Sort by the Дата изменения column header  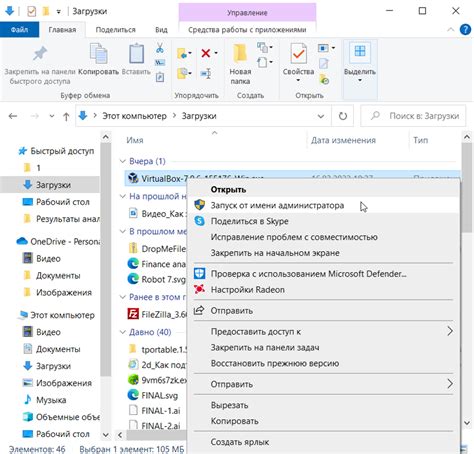tap(343, 140)
